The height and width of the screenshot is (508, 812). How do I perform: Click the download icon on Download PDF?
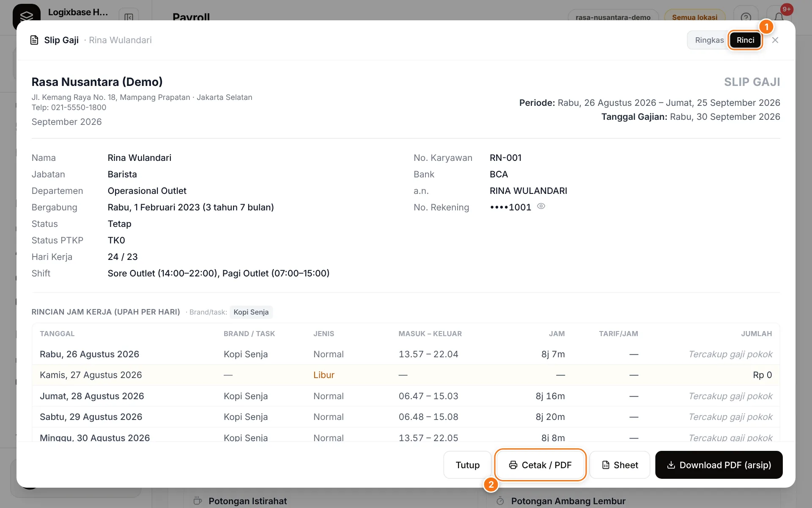671,465
